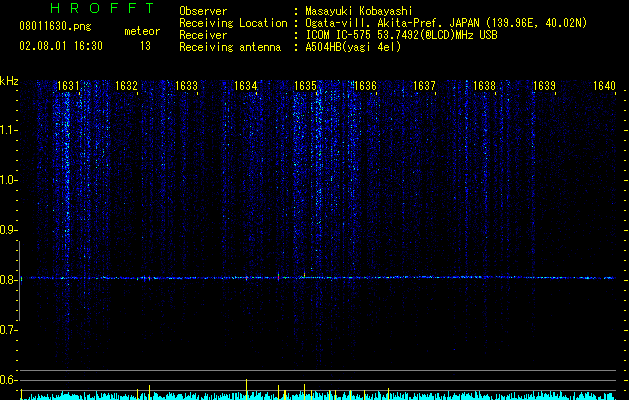Click the Receiver label
Screen dimensions: 629x400
click(x=203, y=35)
